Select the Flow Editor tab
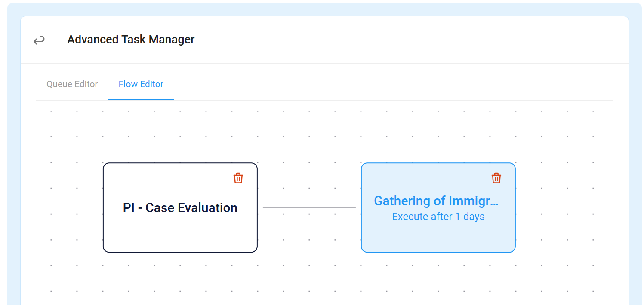This screenshot has height=305, width=644. pos(141,84)
